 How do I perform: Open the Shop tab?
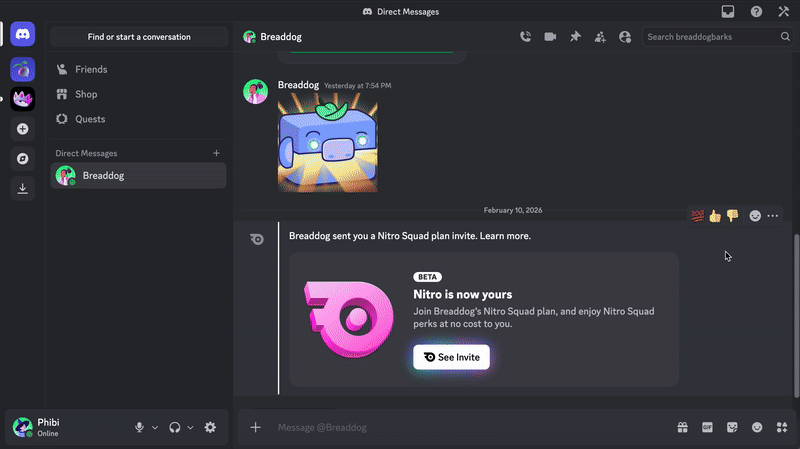(x=138, y=94)
